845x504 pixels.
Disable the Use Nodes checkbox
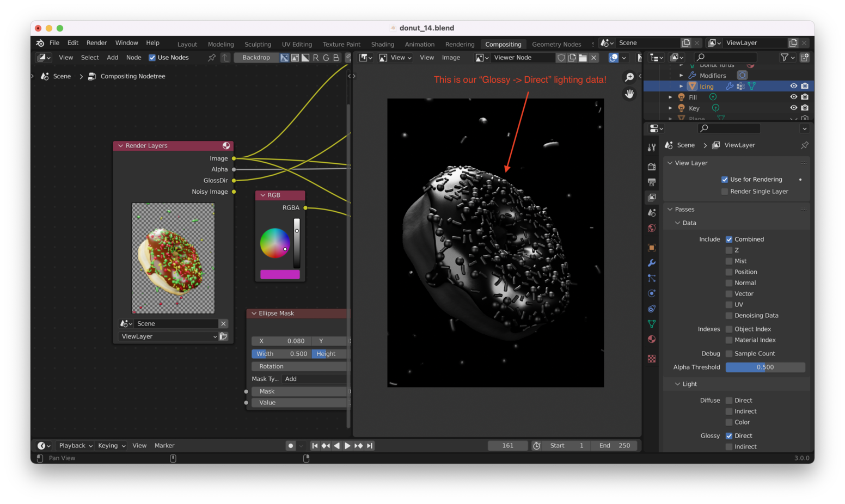tap(152, 58)
